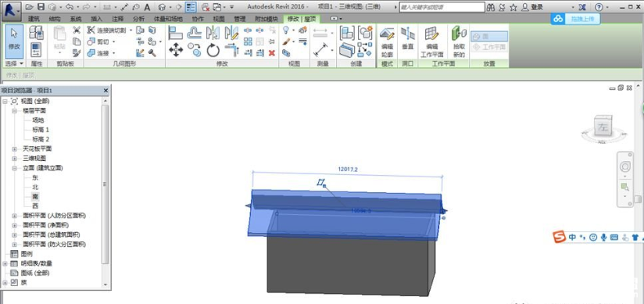Open the 插入 Insert ribbon tab

click(x=96, y=19)
